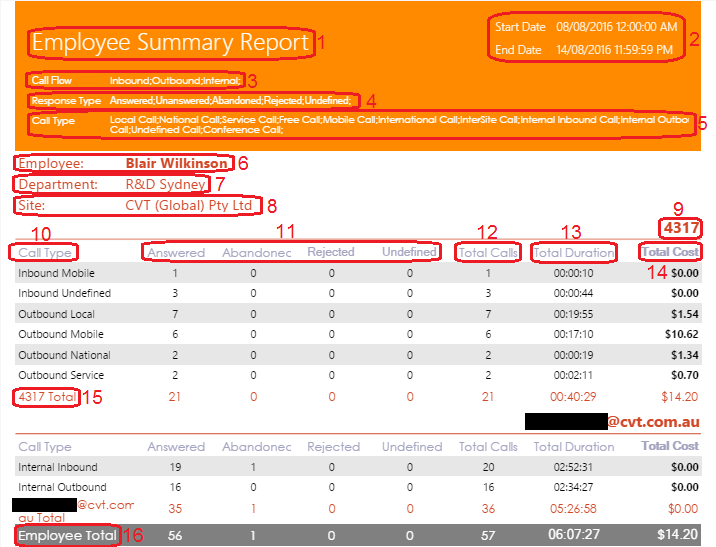Image resolution: width=716 pixels, height=547 pixels.
Task: Click the Answered header in first table
Action: (176, 252)
